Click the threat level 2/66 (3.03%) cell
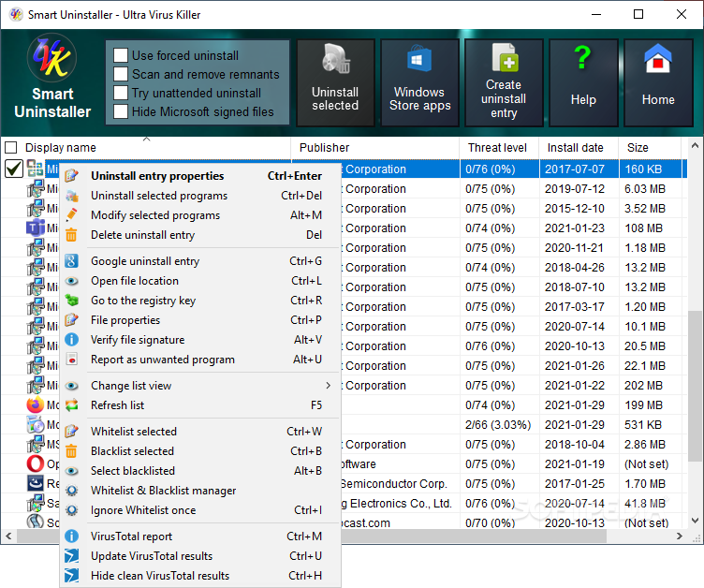 [498, 425]
